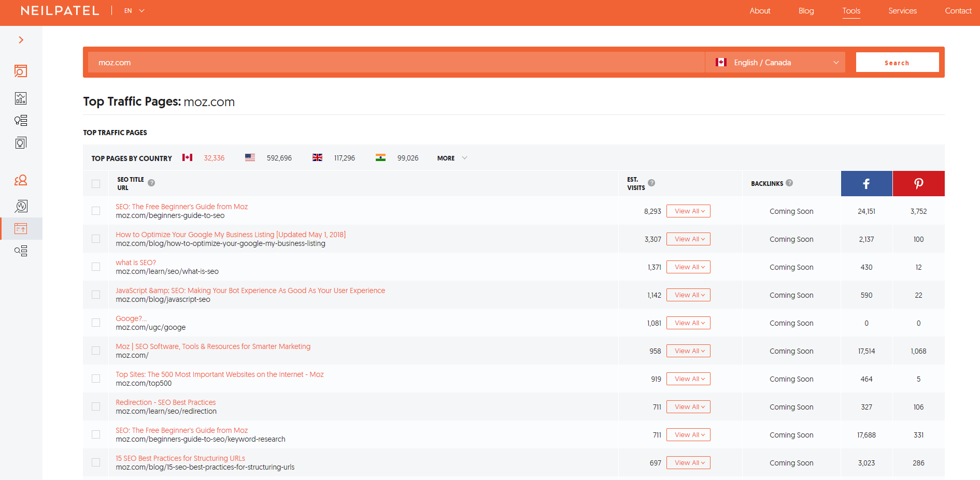
Task: Expand View All for 1,142 visits row
Action: (688, 295)
